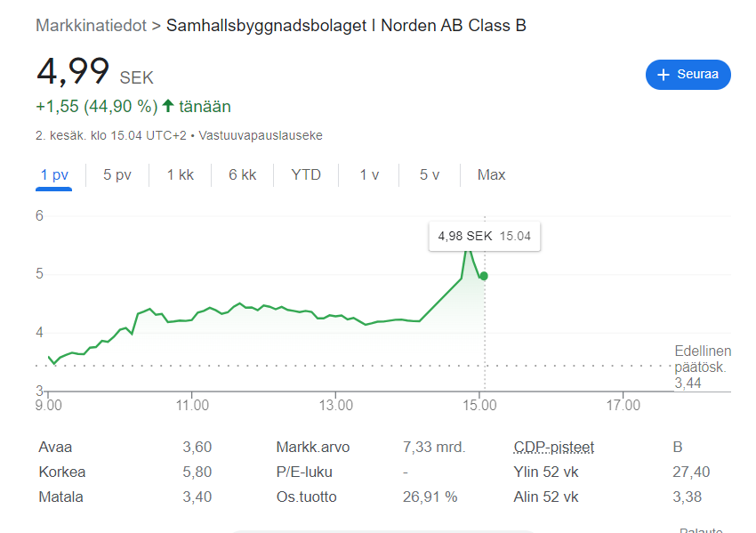This screenshot has width=756, height=533.
Task: Switch chart to the 6 kk tab
Action: (242, 174)
